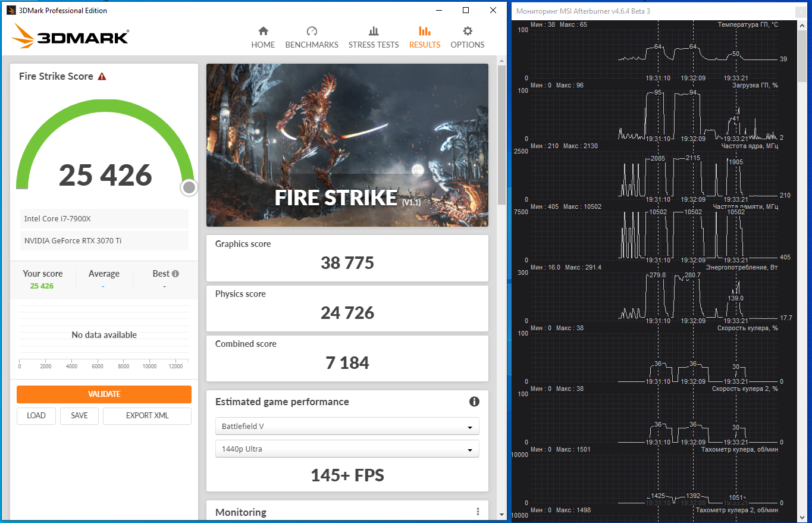The height and width of the screenshot is (523, 812).
Task: Click the score gauge end knob
Action: point(189,188)
